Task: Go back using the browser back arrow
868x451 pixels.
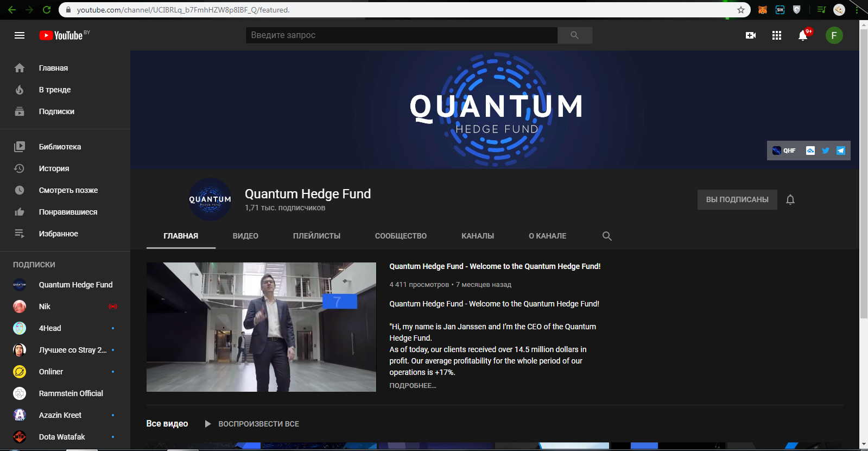Action: pyautogui.click(x=12, y=10)
